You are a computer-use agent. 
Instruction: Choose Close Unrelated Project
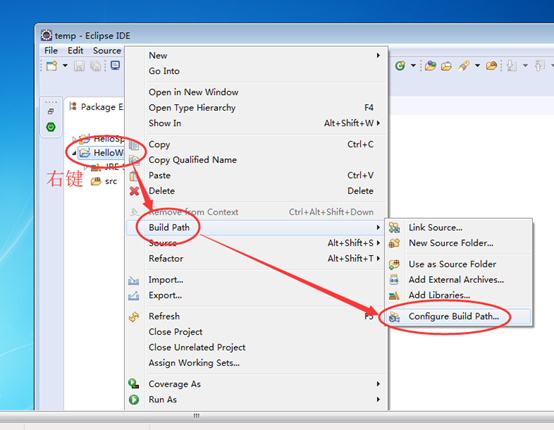pyautogui.click(x=257, y=347)
